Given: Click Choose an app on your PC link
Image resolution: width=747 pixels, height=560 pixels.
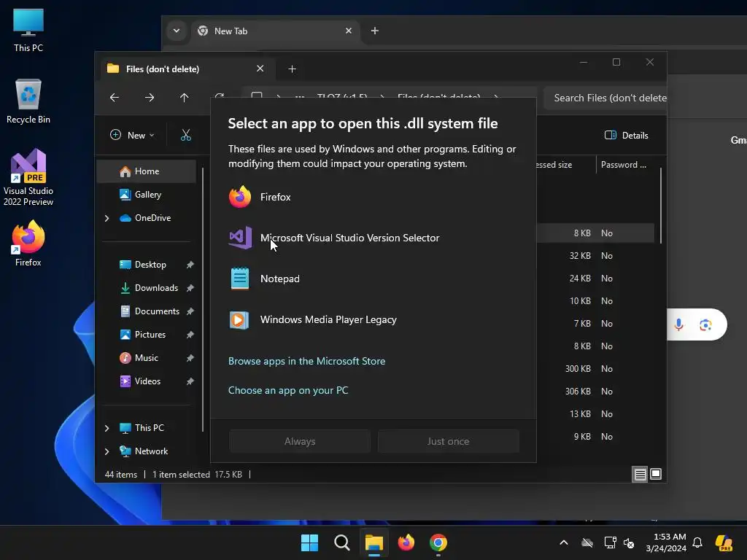Looking at the screenshot, I should [287, 390].
